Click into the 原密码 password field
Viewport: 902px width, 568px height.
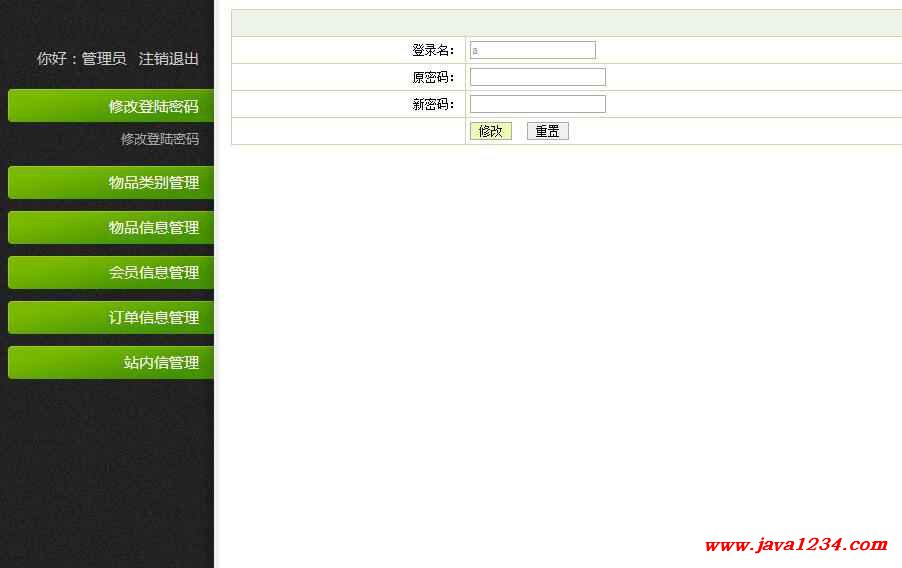(537, 77)
